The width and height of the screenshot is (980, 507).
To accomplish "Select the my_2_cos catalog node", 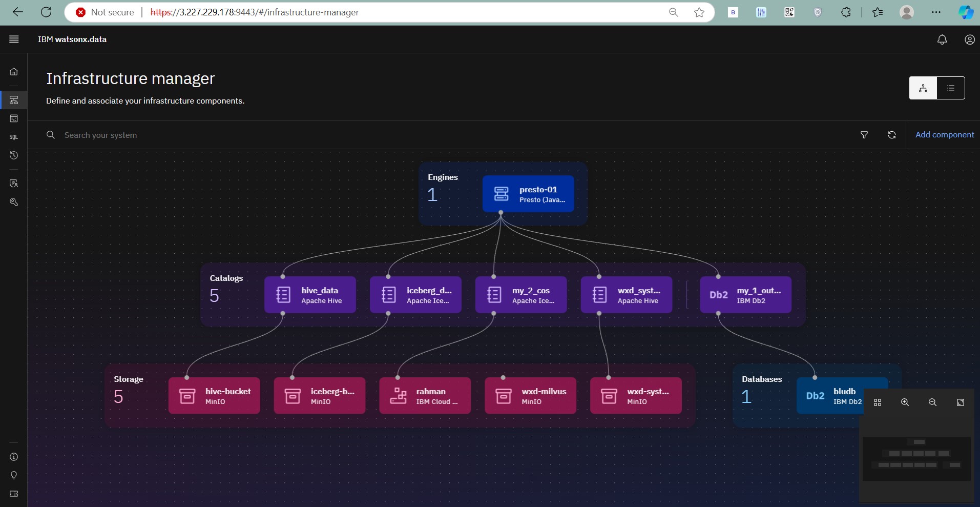I will click(521, 295).
